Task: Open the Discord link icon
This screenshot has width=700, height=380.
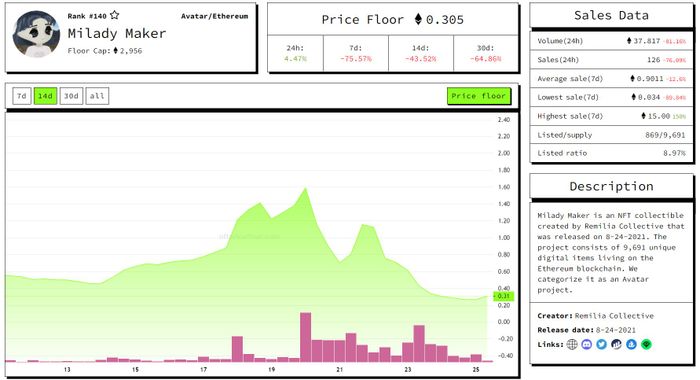Action: click(587, 344)
